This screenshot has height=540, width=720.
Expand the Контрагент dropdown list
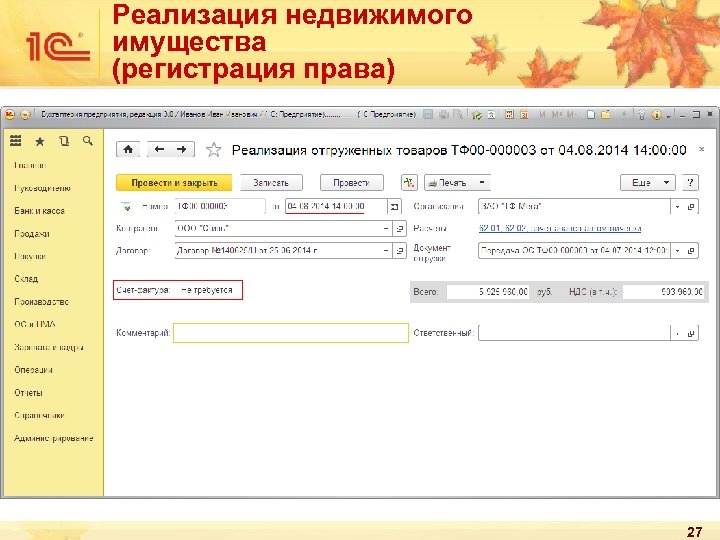pyautogui.click(x=386, y=228)
